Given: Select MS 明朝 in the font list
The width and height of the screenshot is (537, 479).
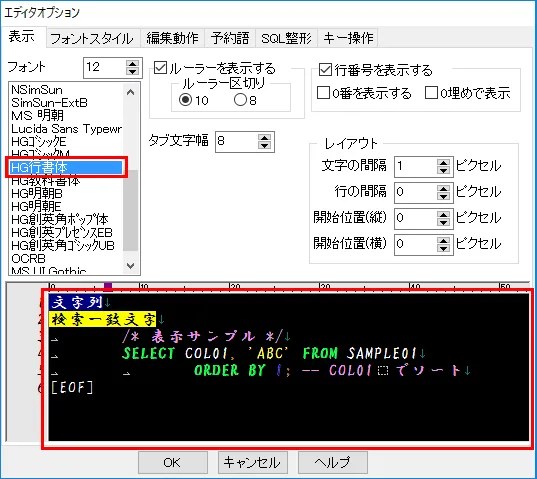Looking at the screenshot, I should (66, 116).
